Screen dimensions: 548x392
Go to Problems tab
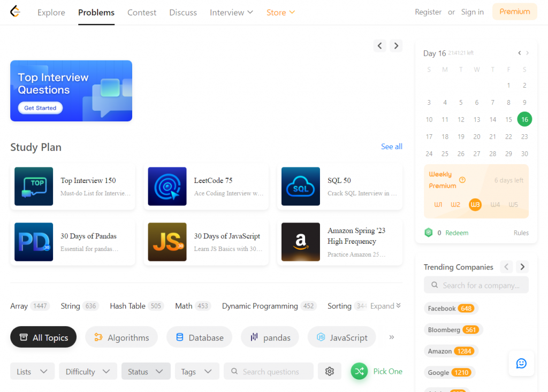96,13
